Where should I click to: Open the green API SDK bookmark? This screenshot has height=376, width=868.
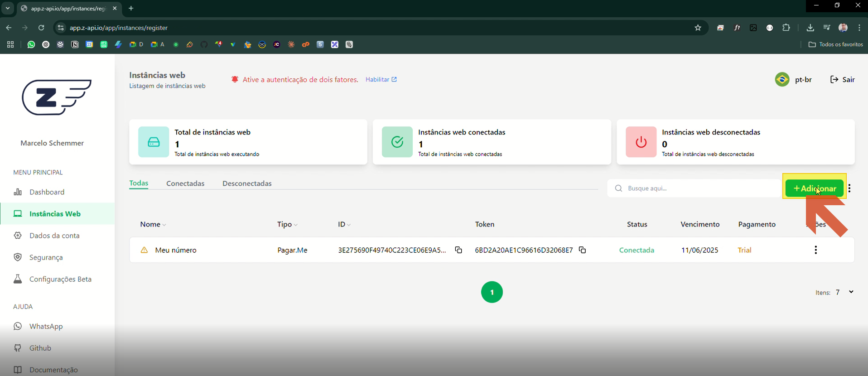point(104,44)
